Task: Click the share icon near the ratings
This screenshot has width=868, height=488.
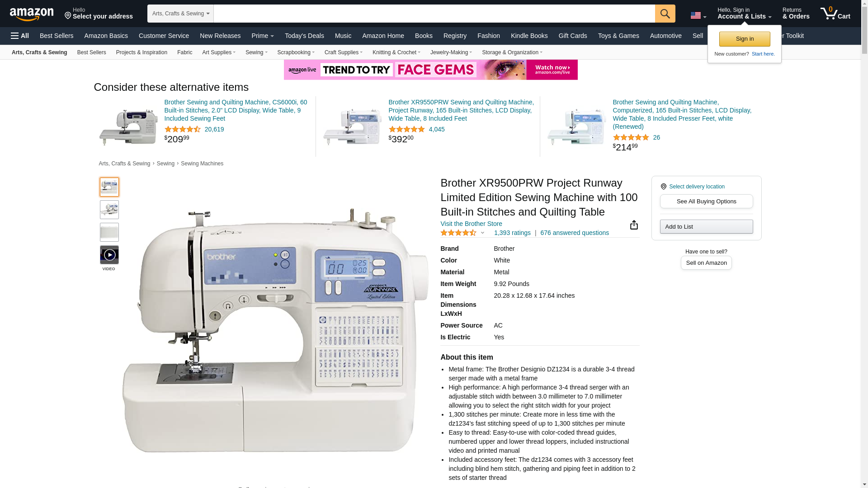Action: click(x=634, y=225)
